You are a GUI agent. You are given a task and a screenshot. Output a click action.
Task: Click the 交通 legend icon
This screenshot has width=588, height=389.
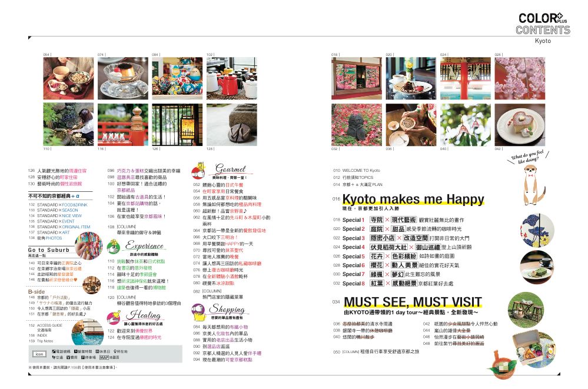[54, 357]
